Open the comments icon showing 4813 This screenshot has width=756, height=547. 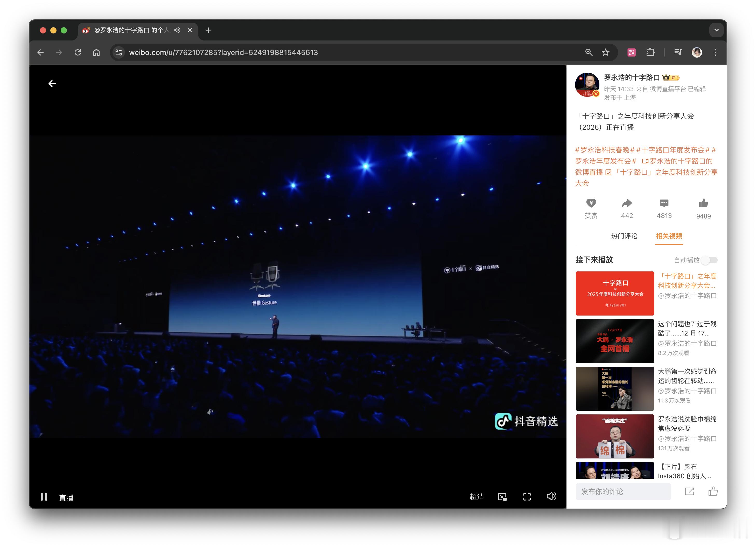(x=664, y=203)
